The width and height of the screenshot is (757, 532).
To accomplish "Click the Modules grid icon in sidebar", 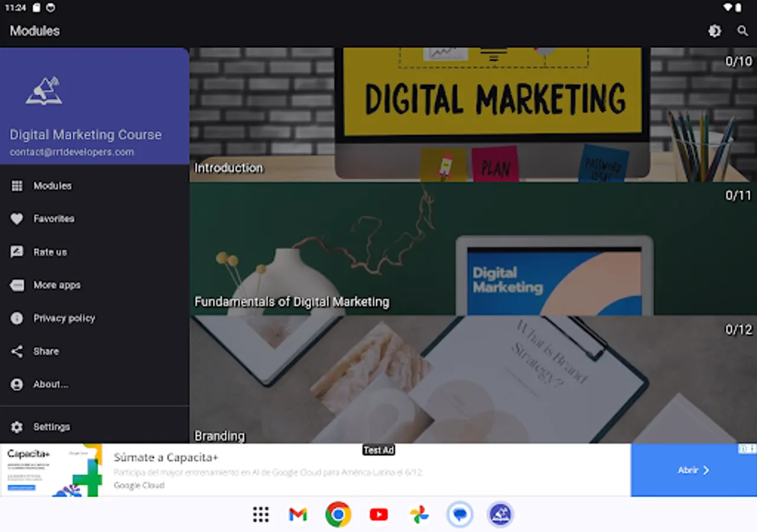I will click(x=17, y=186).
